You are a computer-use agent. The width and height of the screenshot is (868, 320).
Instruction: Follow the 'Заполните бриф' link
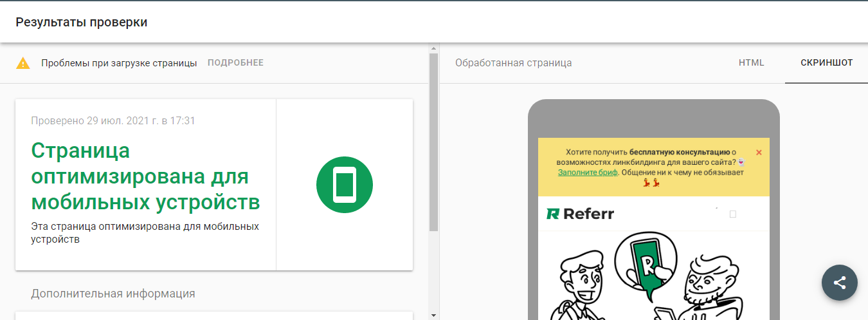coord(588,173)
